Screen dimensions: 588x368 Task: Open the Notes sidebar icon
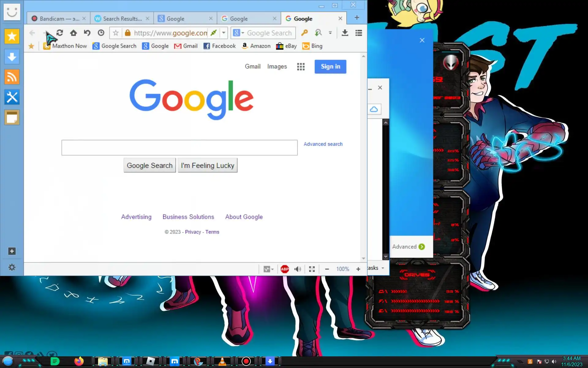click(12, 117)
